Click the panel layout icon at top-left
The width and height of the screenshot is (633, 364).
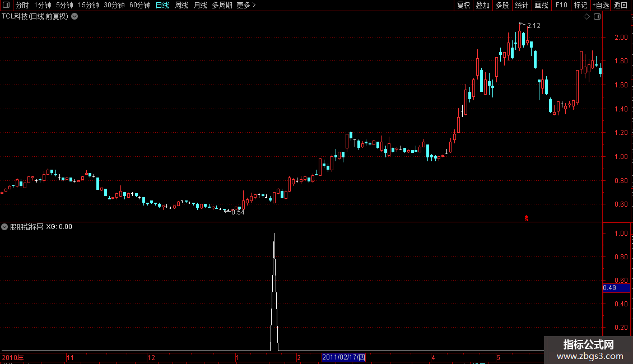pos(6,5)
